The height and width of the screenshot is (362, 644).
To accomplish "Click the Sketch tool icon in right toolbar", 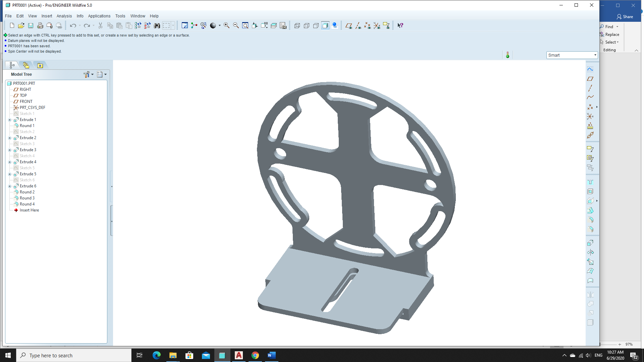I will 590,69.
